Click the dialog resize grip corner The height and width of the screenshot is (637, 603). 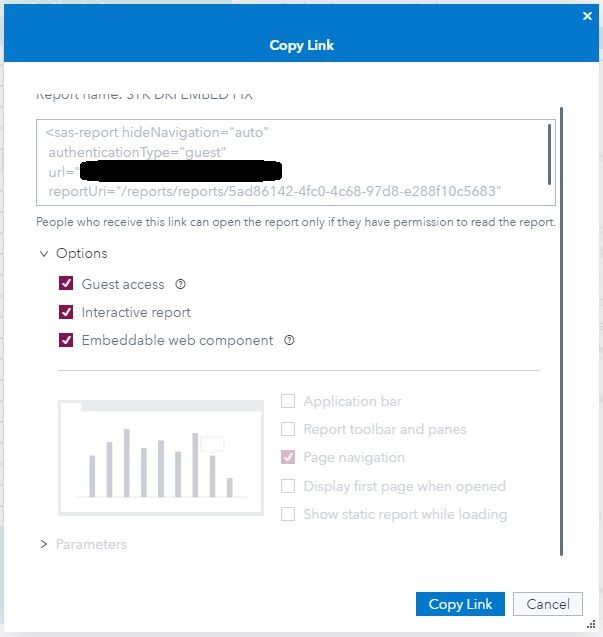pos(590,624)
